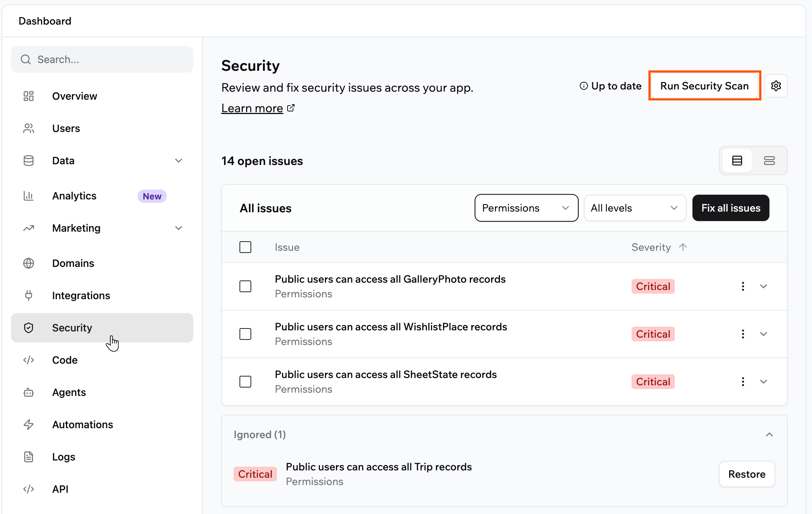Click the Data database icon

pyautogui.click(x=29, y=161)
